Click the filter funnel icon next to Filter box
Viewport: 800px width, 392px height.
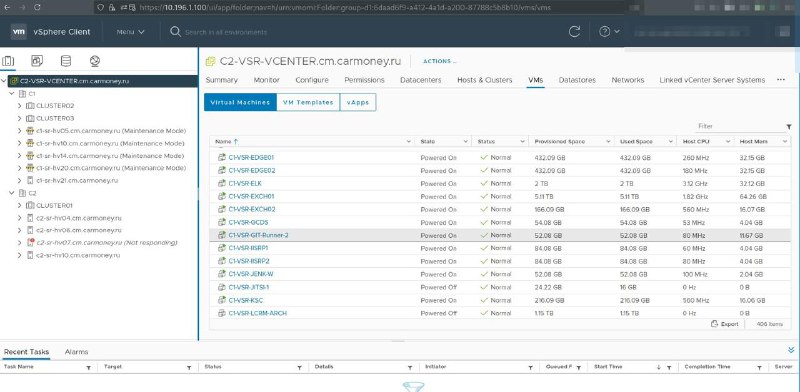pos(789,127)
